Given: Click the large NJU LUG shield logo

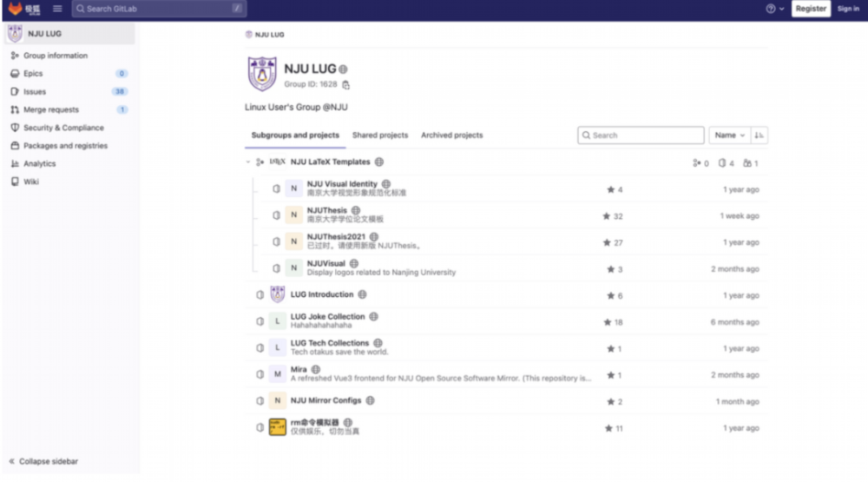Looking at the screenshot, I should pos(262,74).
